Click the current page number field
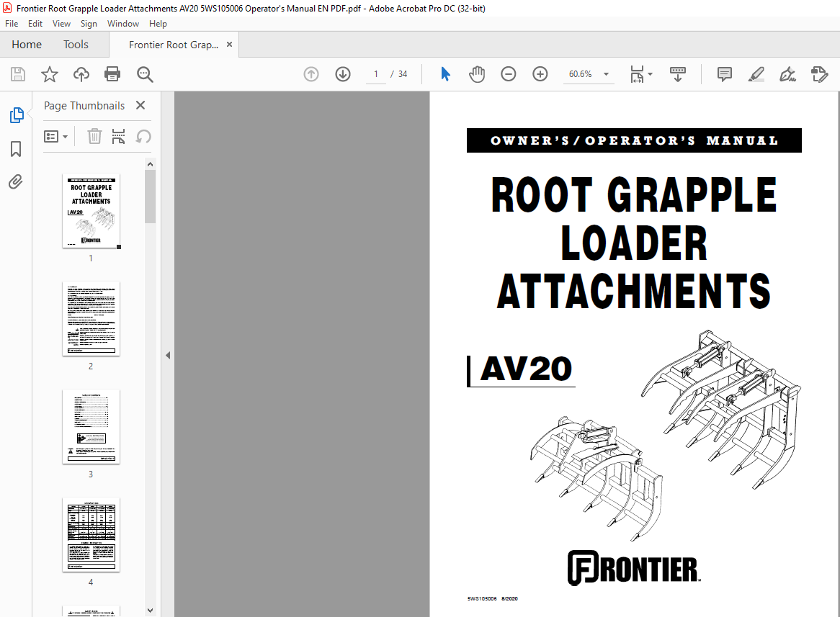840x617 pixels. (x=376, y=74)
